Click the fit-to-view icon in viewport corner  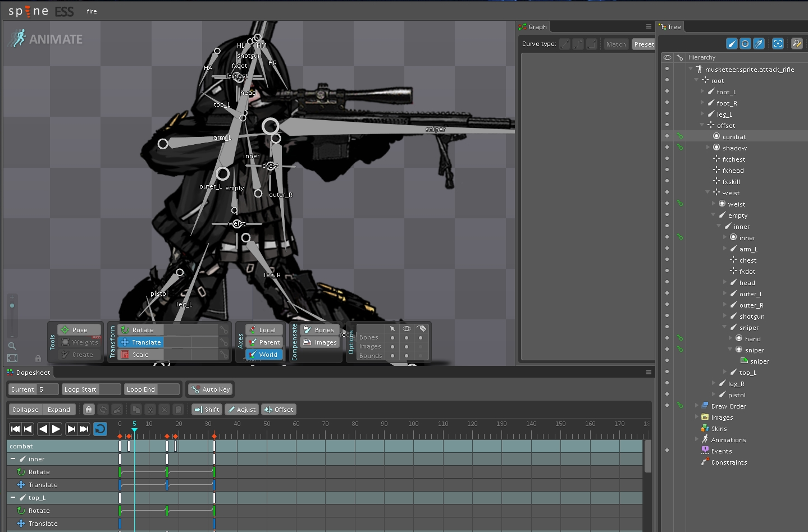[12, 358]
